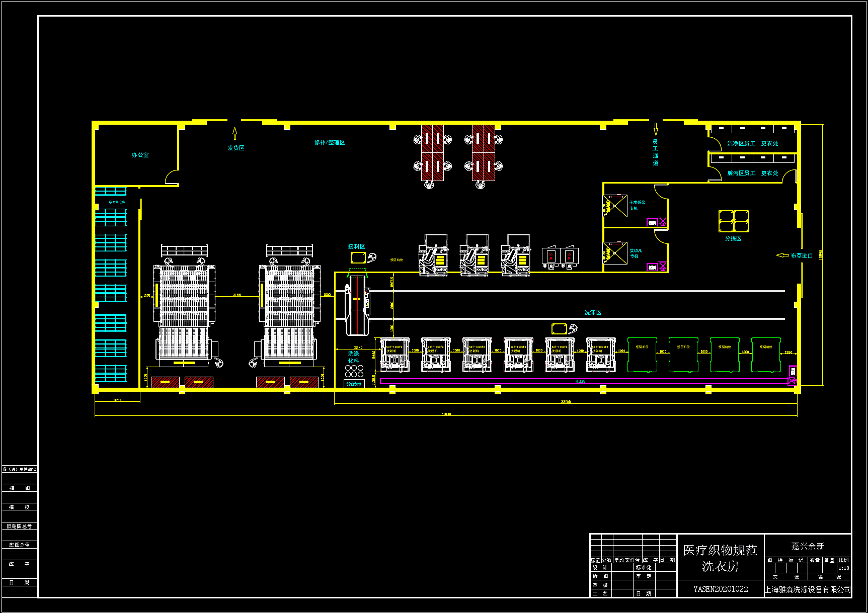Click the six-circle chemical drum cluster
The image size is (868, 613).
point(354,371)
